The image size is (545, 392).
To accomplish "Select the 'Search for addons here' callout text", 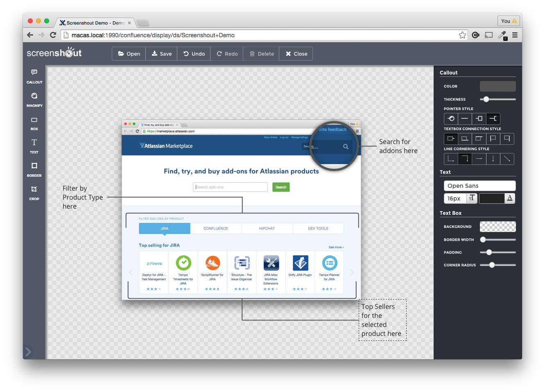I will tap(398, 146).
